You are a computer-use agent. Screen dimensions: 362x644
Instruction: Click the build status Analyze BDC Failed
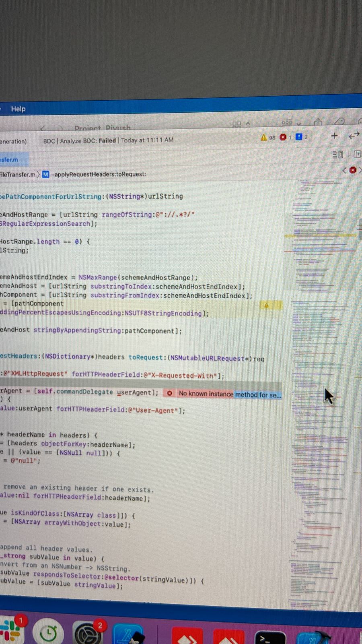108,140
